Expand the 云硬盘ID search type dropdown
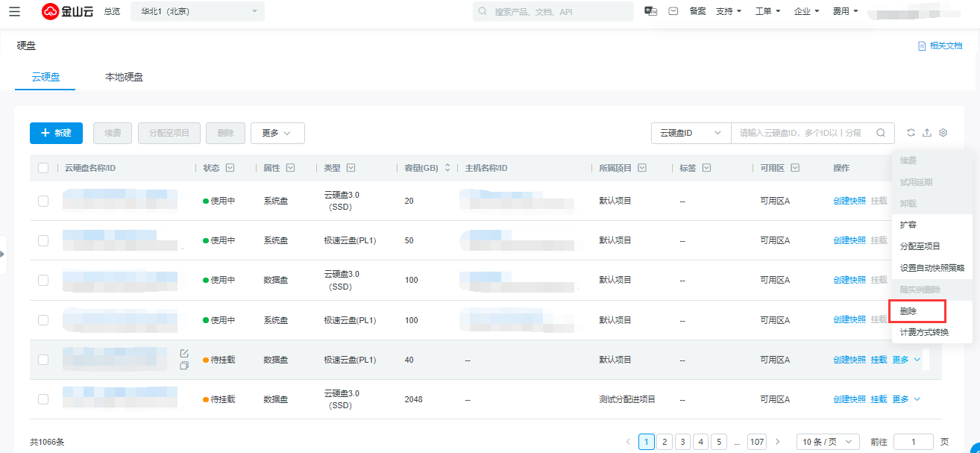The image size is (980, 453). coord(691,133)
